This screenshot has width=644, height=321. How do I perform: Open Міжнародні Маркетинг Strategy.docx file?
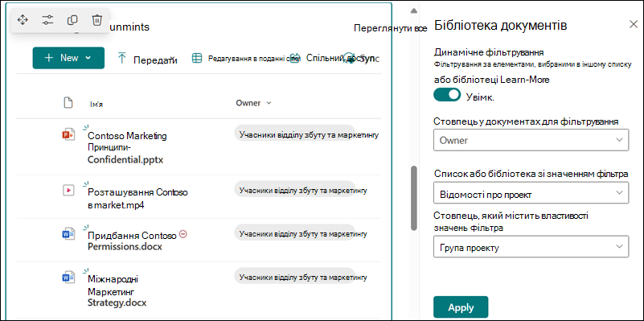[x=117, y=291]
